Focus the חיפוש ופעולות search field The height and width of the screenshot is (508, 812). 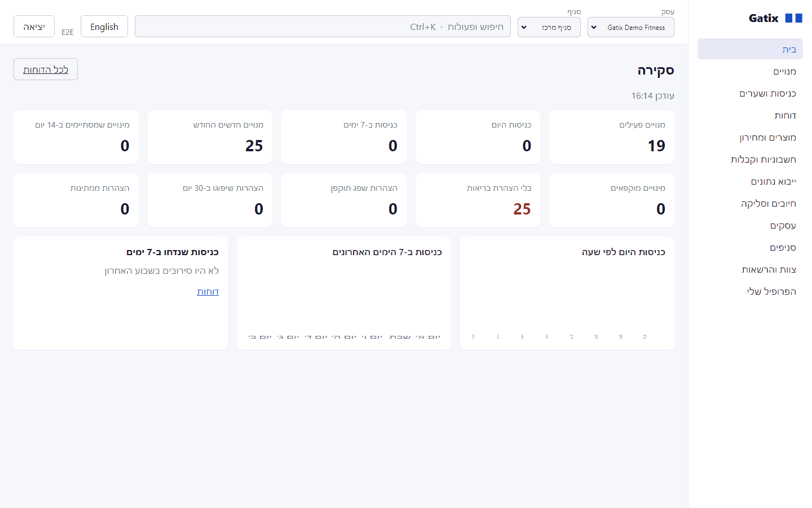point(323,27)
